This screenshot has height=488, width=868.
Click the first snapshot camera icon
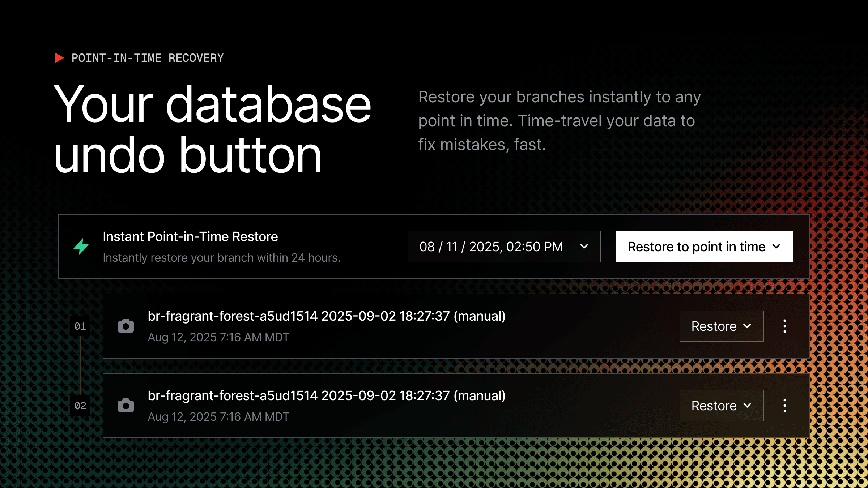[126, 326]
